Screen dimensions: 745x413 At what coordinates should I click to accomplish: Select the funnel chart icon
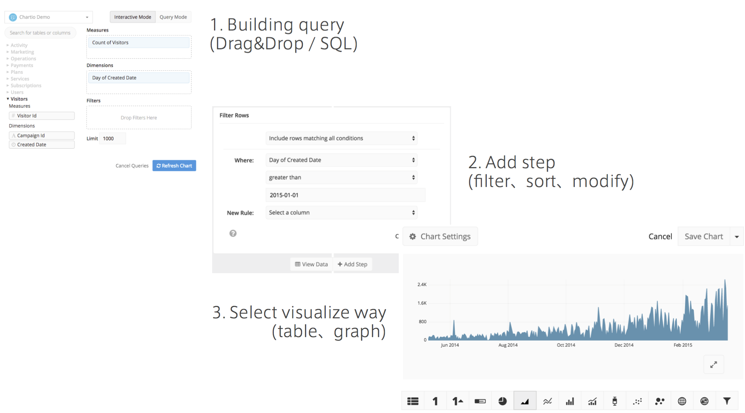coord(727,401)
